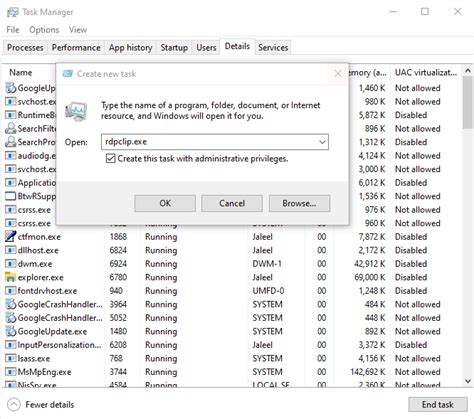Cancel the Create new task dialog
The height and width of the screenshot is (419, 474).
coord(232,203)
